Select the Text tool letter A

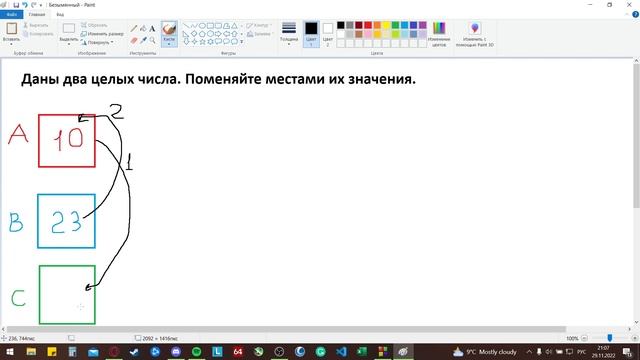(152, 29)
